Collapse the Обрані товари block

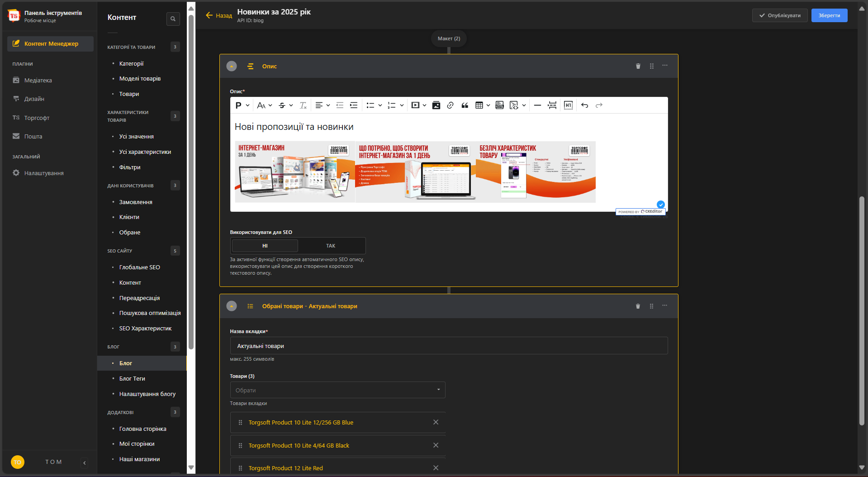pos(232,306)
